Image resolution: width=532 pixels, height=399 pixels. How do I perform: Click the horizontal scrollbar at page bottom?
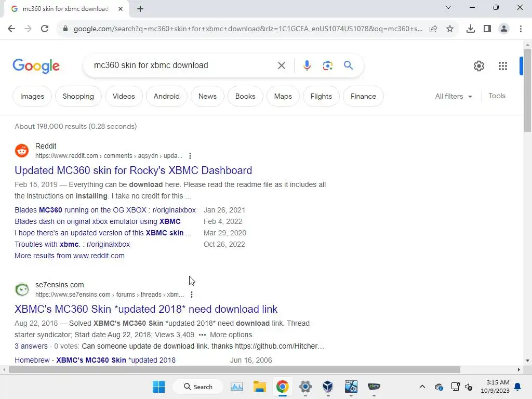(234, 369)
